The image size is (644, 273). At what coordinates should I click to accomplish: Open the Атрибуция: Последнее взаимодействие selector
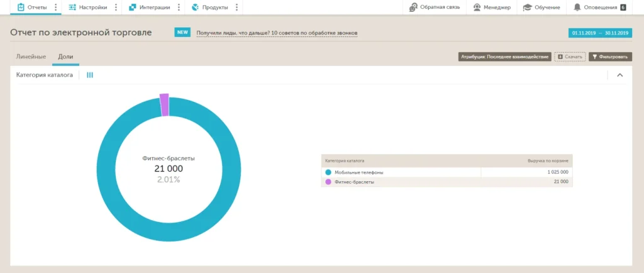coord(504,57)
